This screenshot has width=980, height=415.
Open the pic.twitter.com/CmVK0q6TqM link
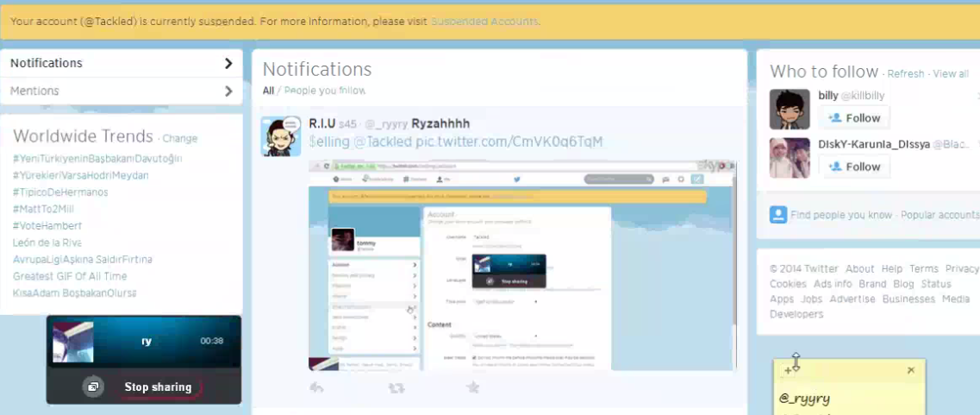pos(509,141)
